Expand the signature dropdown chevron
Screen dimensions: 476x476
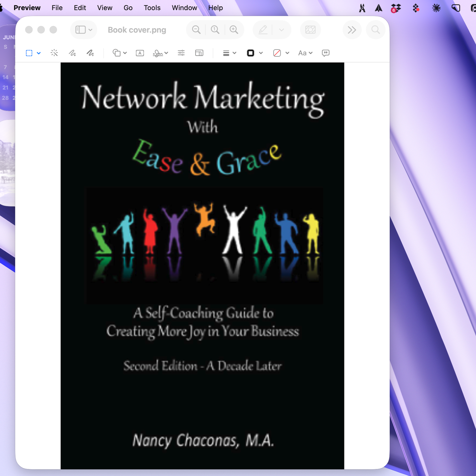[x=166, y=53]
